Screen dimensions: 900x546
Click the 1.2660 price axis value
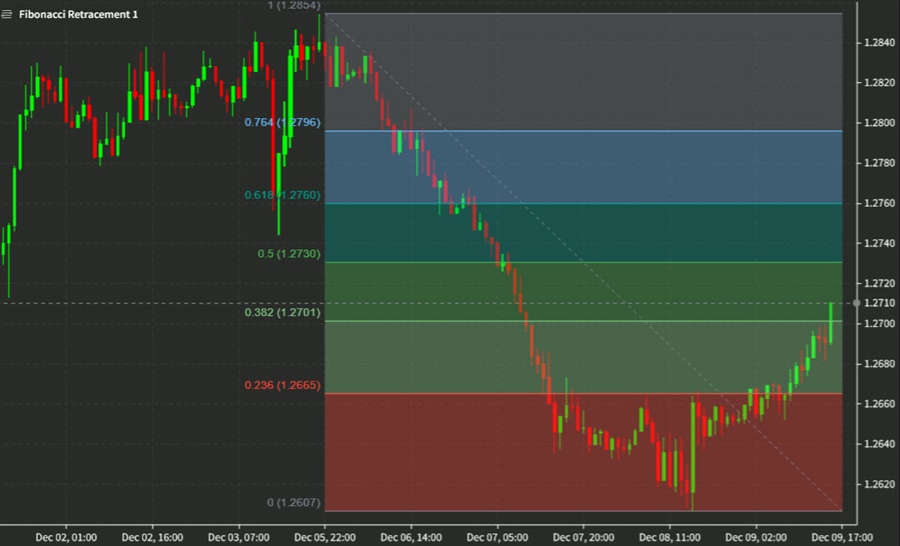click(879, 404)
